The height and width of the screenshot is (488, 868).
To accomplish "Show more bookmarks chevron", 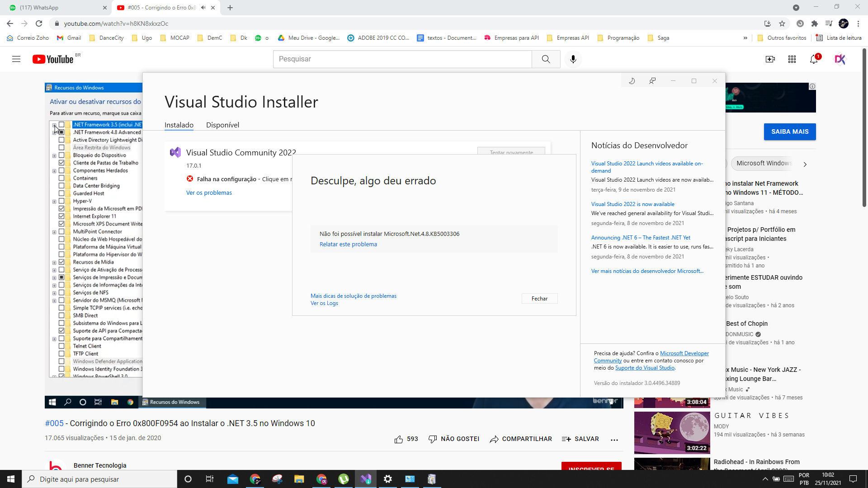I will (745, 38).
